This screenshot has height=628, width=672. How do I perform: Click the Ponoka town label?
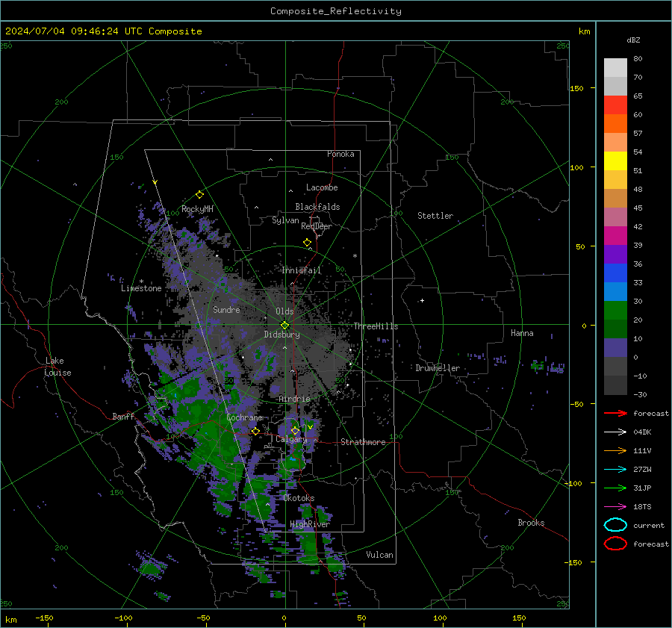(340, 154)
